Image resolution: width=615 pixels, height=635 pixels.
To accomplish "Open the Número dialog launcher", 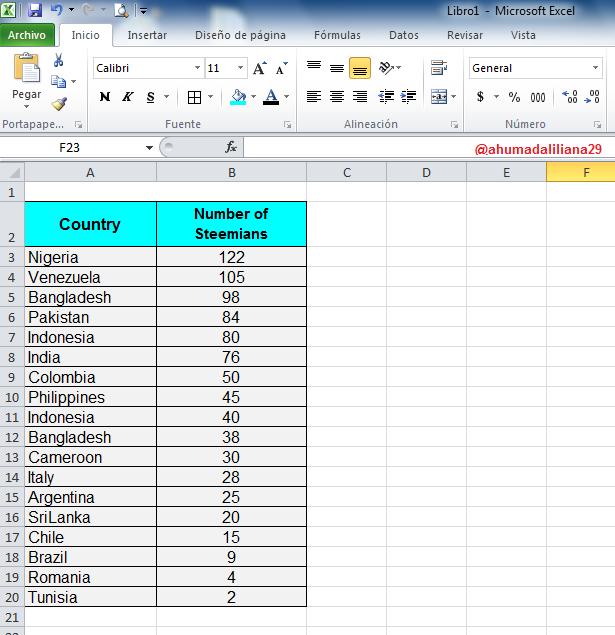I will point(597,125).
